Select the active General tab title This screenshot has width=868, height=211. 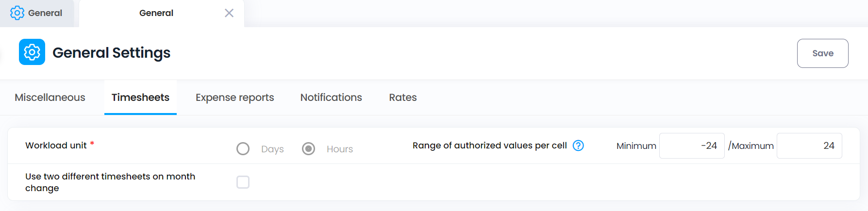click(156, 13)
